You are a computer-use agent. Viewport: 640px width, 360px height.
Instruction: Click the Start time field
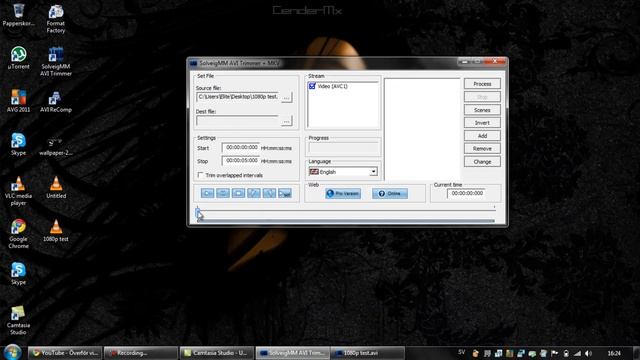coord(241,147)
